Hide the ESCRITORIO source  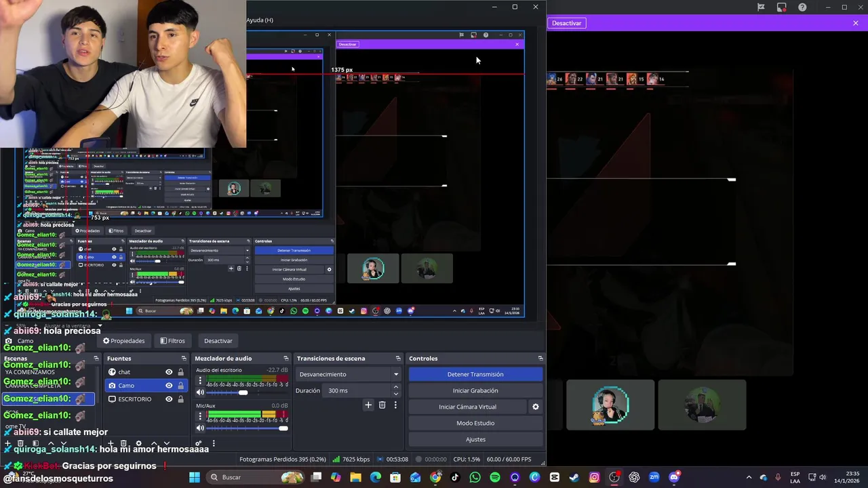(x=169, y=399)
